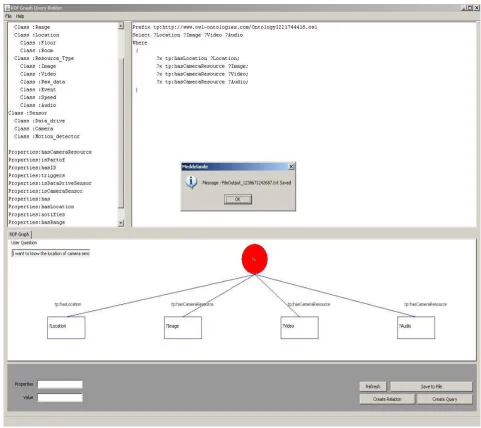Select 'Class :Room' in the list
This screenshot has width=481, height=428.
pyautogui.click(x=37, y=50)
